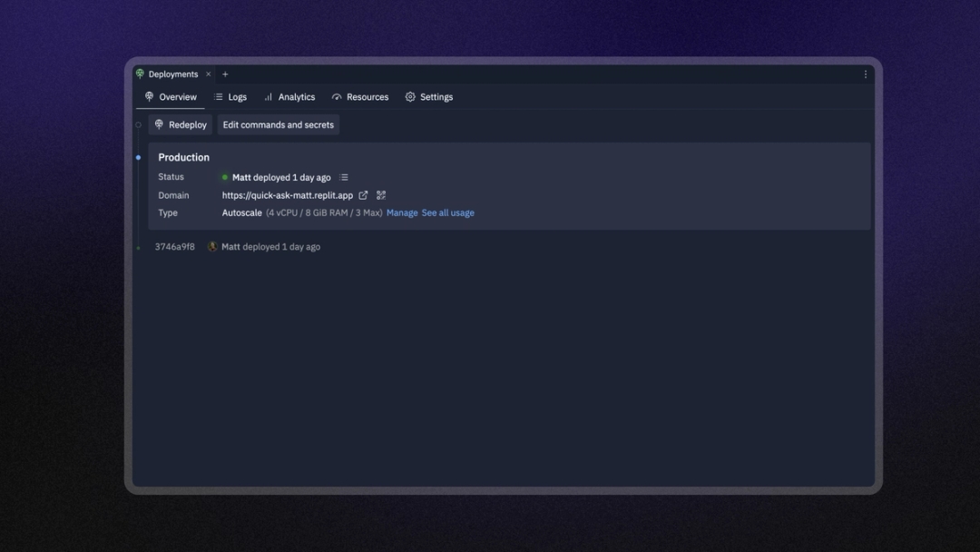Open the deployment URL with external link icon

point(364,194)
